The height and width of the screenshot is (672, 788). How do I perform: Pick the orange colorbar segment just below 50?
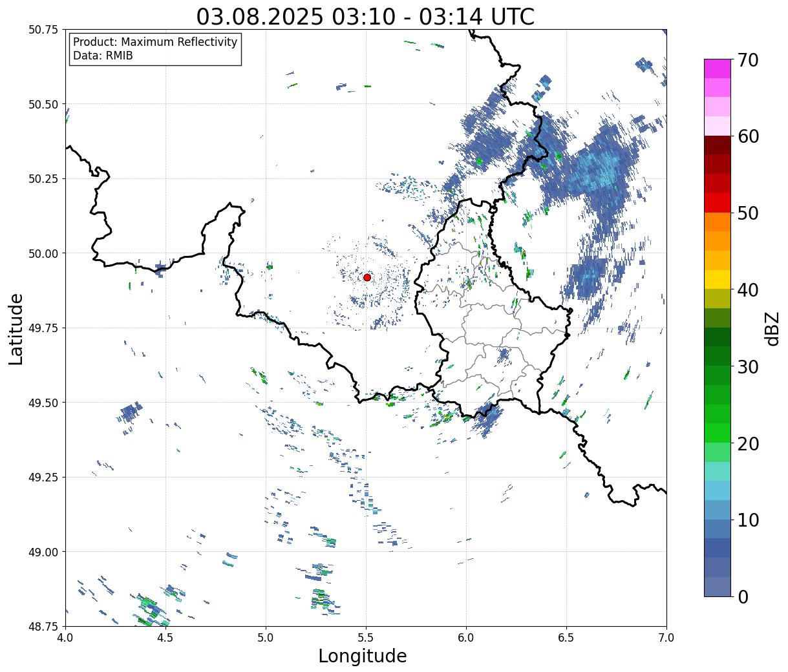718,222
